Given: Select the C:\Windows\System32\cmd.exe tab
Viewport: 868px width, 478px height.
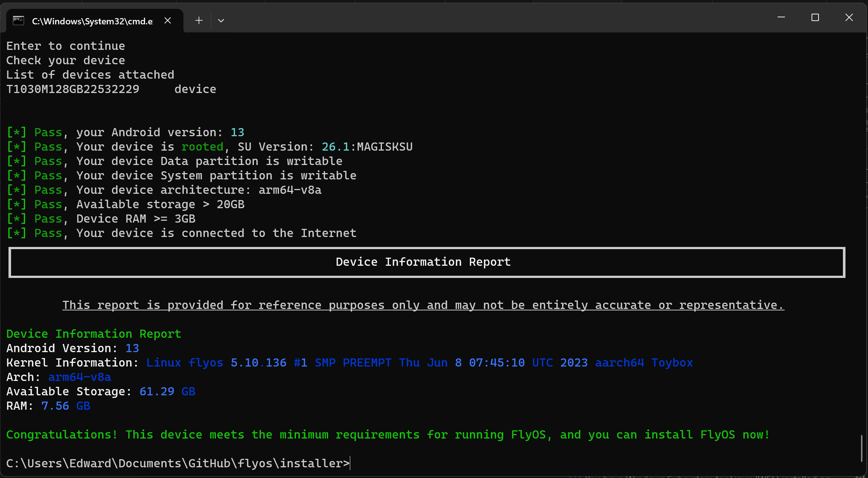Looking at the screenshot, I should (94, 21).
